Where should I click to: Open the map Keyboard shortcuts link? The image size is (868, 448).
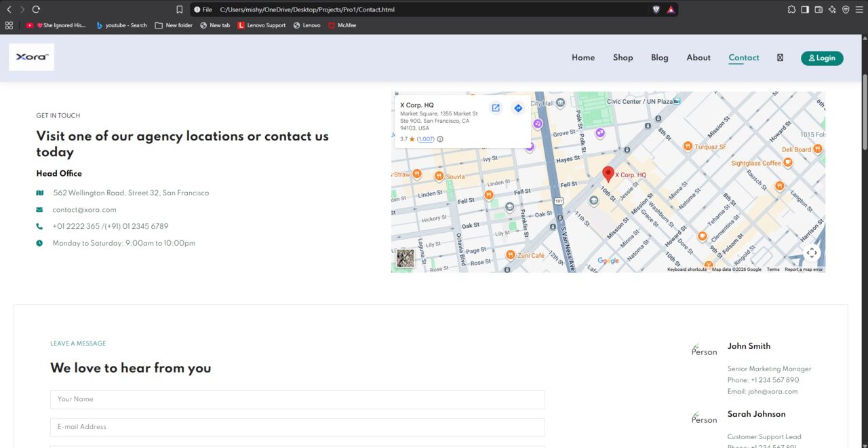[x=687, y=269]
